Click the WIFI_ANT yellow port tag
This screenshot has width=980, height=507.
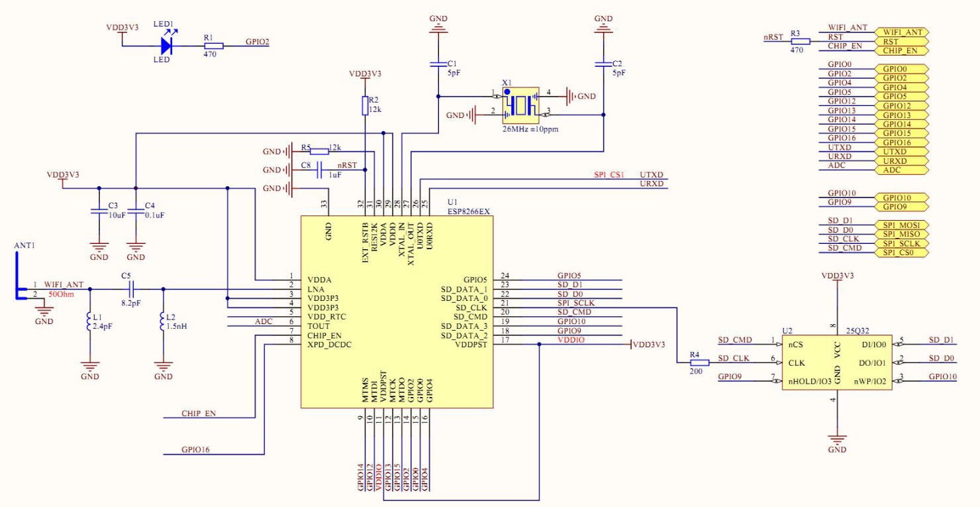(x=902, y=32)
